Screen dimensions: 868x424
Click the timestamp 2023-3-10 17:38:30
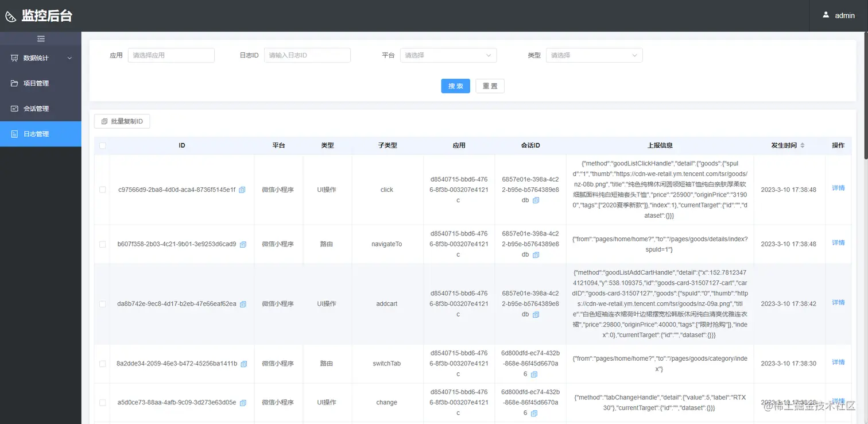point(788,364)
